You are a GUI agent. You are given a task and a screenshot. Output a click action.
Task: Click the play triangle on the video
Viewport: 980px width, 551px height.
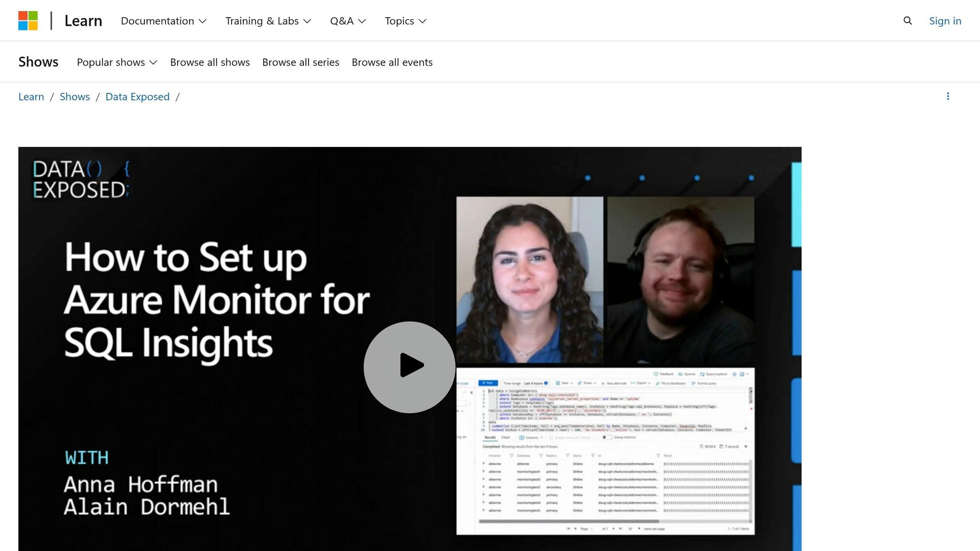(412, 366)
